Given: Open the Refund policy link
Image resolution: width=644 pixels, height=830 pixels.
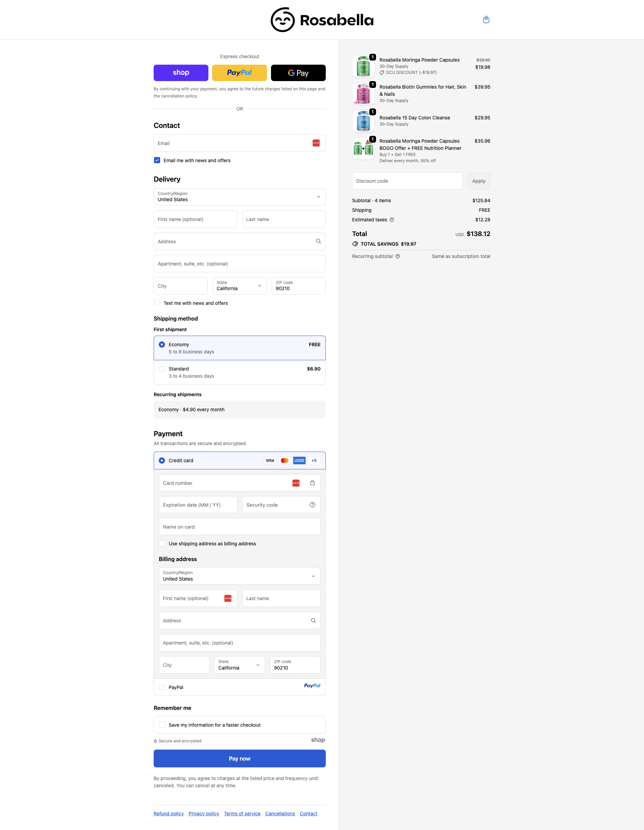Looking at the screenshot, I should [x=168, y=814].
